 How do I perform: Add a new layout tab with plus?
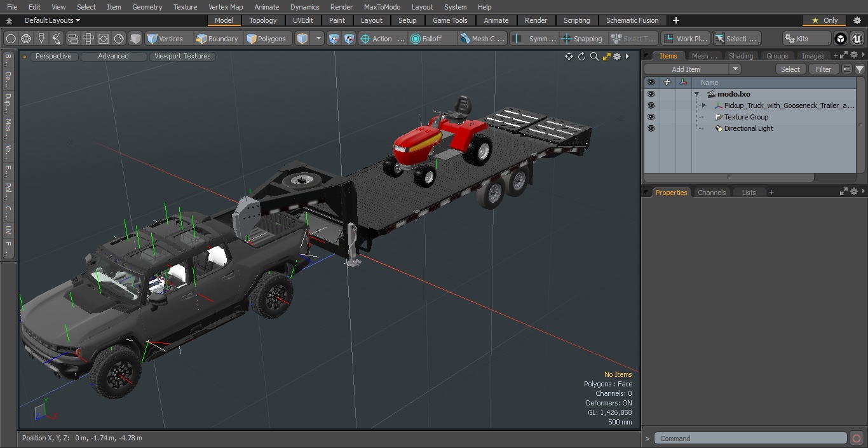tap(675, 20)
